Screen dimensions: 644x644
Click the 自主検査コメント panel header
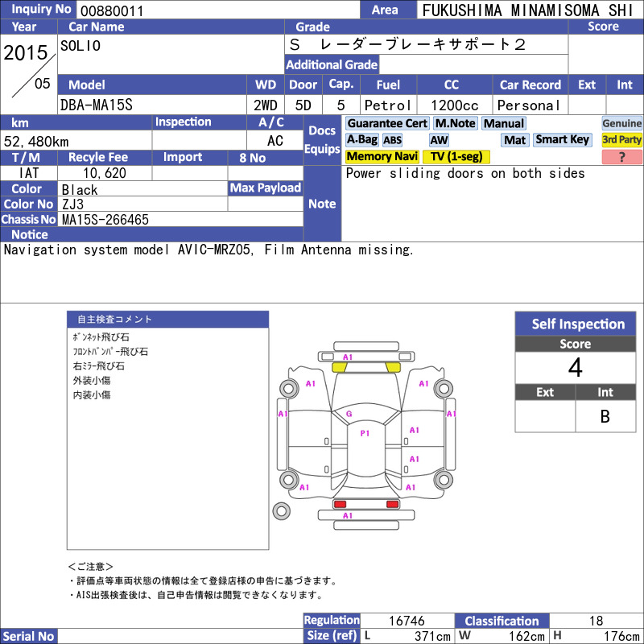coord(168,319)
